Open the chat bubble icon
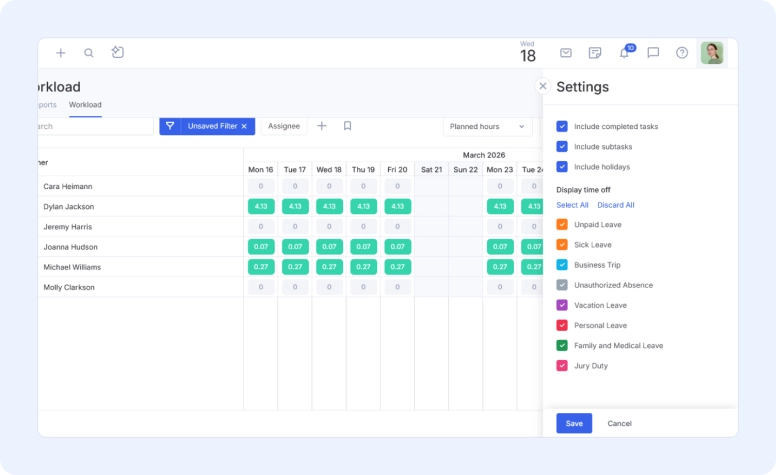The height and width of the screenshot is (475, 776). point(653,53)
